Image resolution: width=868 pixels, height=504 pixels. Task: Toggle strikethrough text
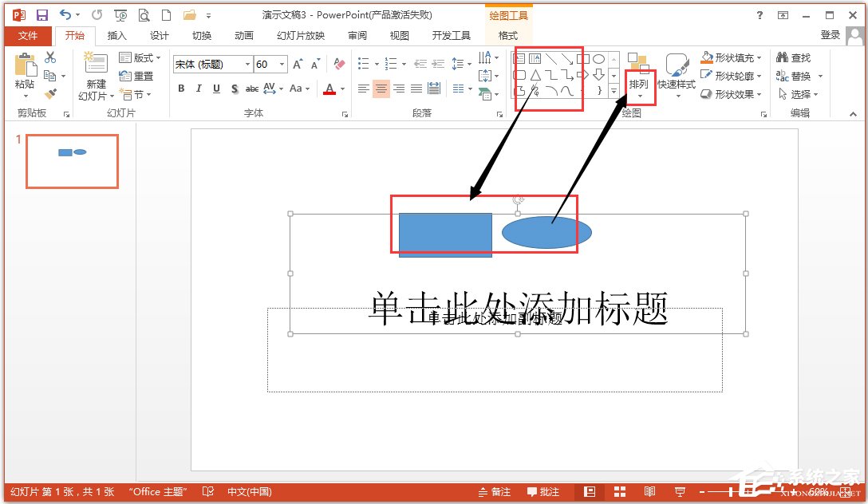click(252, 89)
